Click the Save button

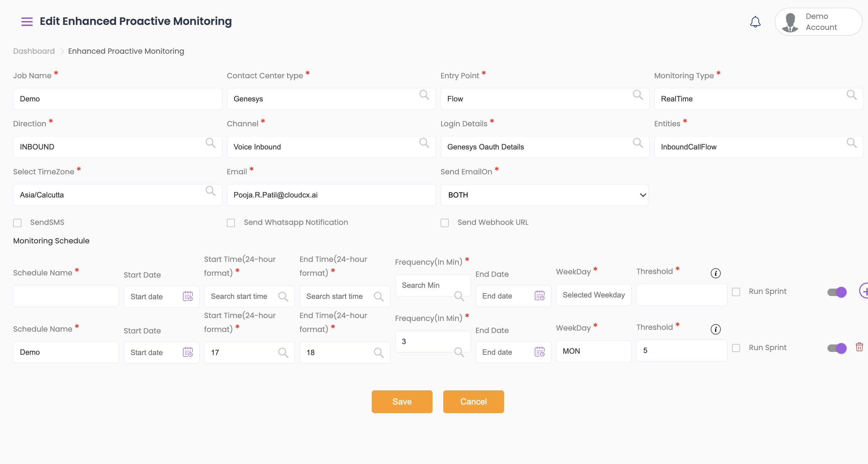[x=402, y=402]
